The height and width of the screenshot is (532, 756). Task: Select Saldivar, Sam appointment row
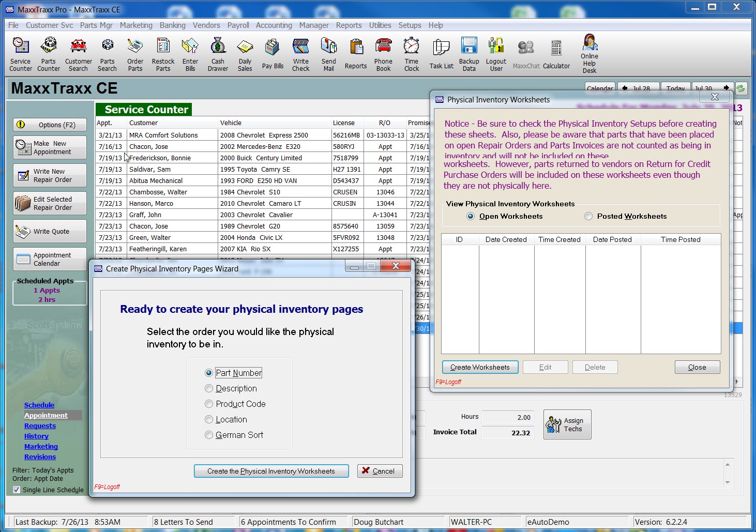[263, 169]
